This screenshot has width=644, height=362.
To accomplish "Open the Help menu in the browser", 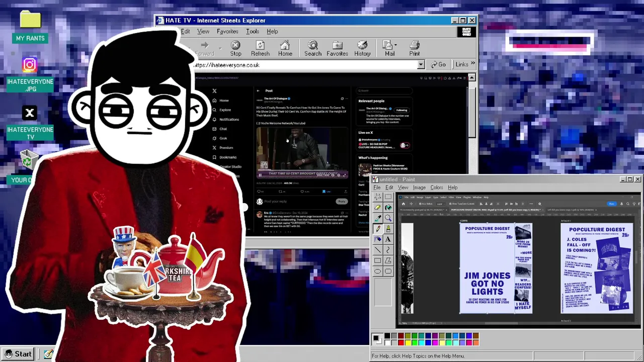I will click(272, 31).
